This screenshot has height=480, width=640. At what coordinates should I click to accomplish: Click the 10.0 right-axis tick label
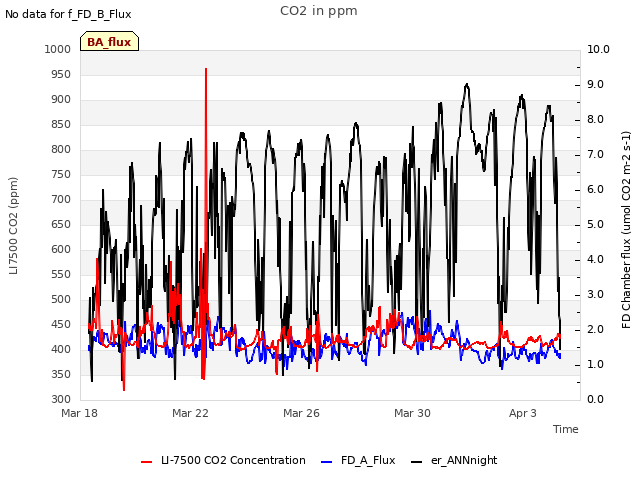598,49
